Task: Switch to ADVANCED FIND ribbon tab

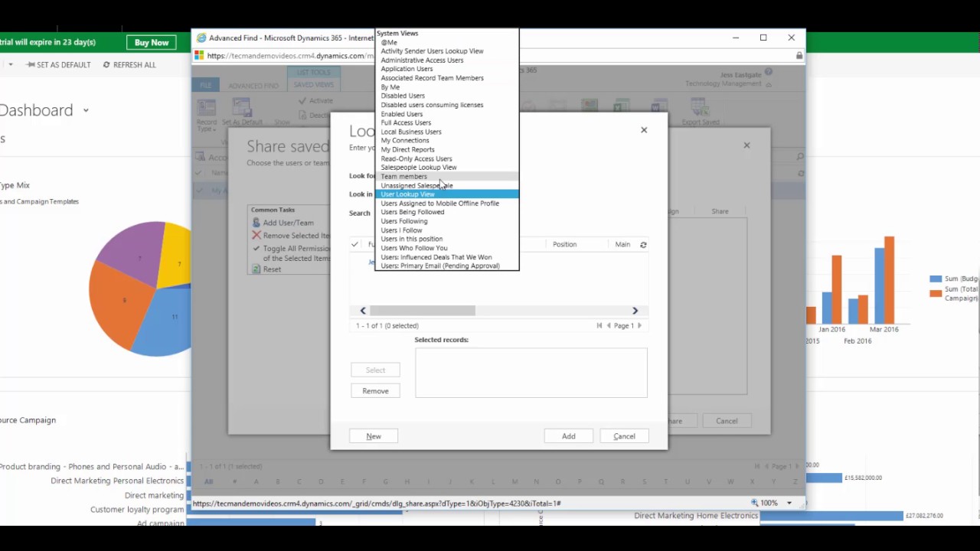Action: tap(253, 86)
